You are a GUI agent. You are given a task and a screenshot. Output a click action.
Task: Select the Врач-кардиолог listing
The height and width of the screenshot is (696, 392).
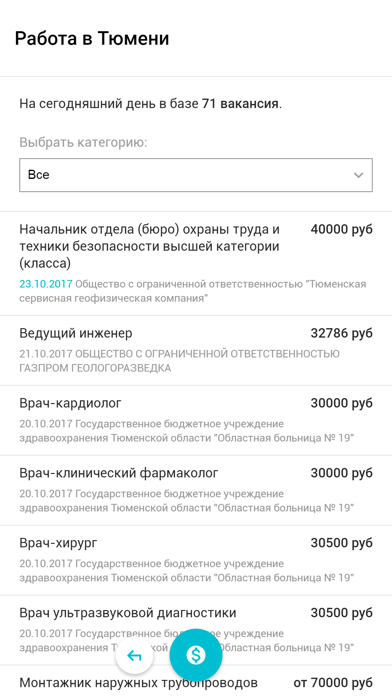196,420
